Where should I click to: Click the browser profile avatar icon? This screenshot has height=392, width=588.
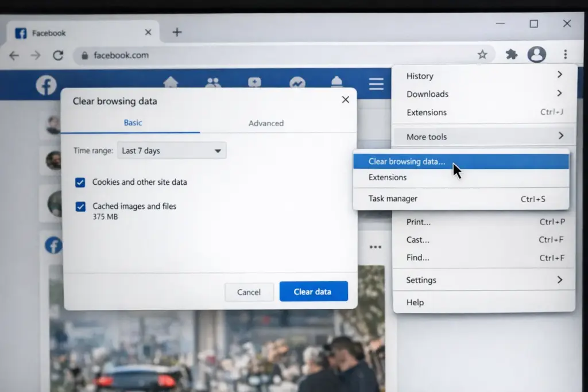[x=537, y=54]
